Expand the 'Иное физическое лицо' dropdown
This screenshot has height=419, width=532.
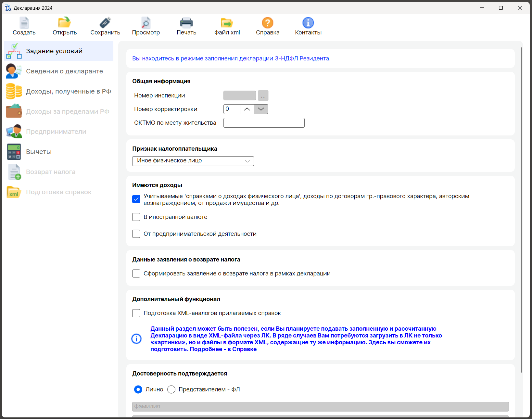[x=193, y=161]
